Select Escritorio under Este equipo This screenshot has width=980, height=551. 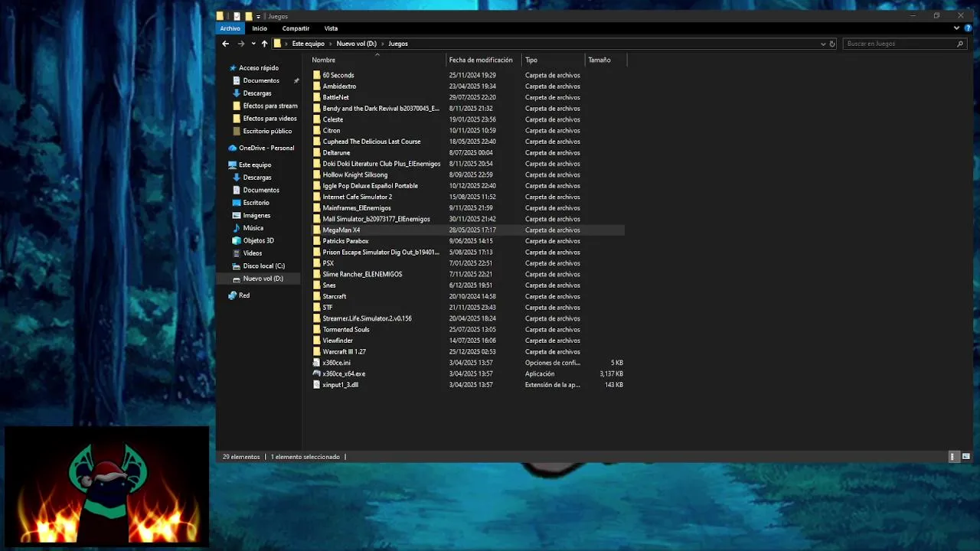[256, 203]
